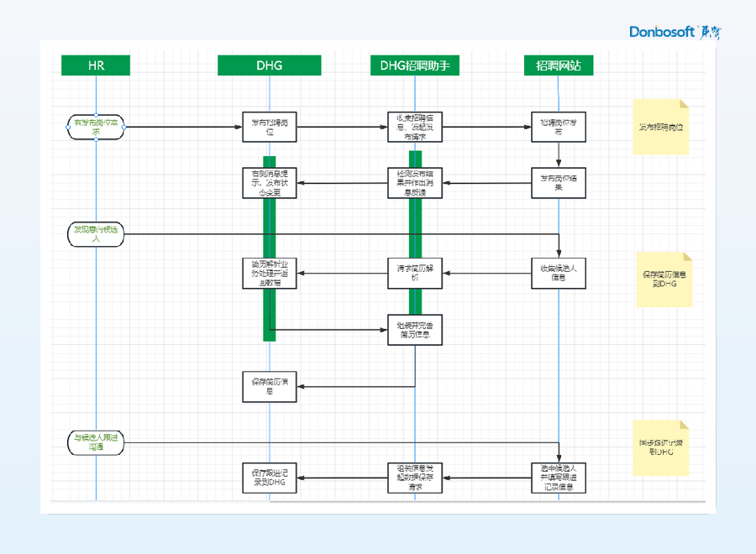Click the 保存简历信息 box in DHG lane
This screenshot has height=554, width=756.
(x=270, y=387)
